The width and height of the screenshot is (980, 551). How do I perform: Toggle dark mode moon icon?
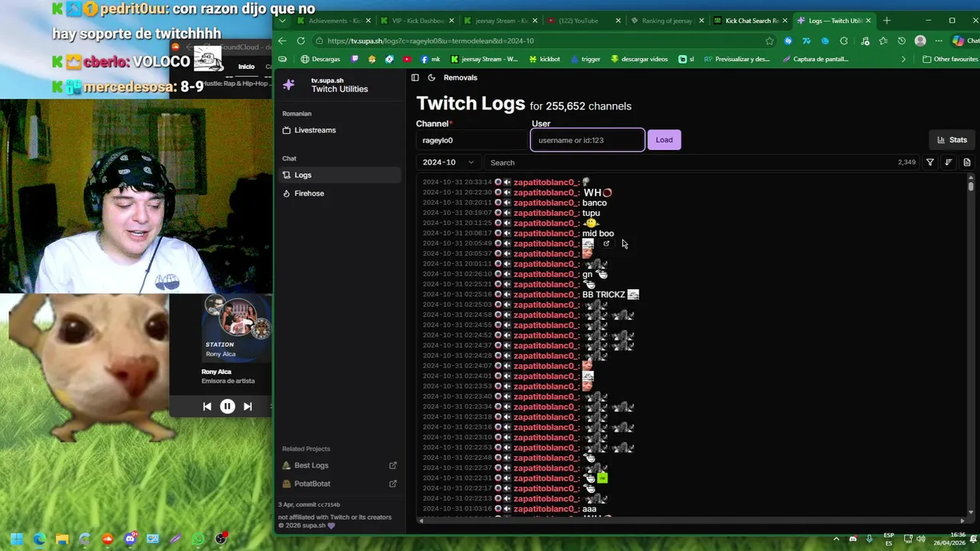(431, 77)
